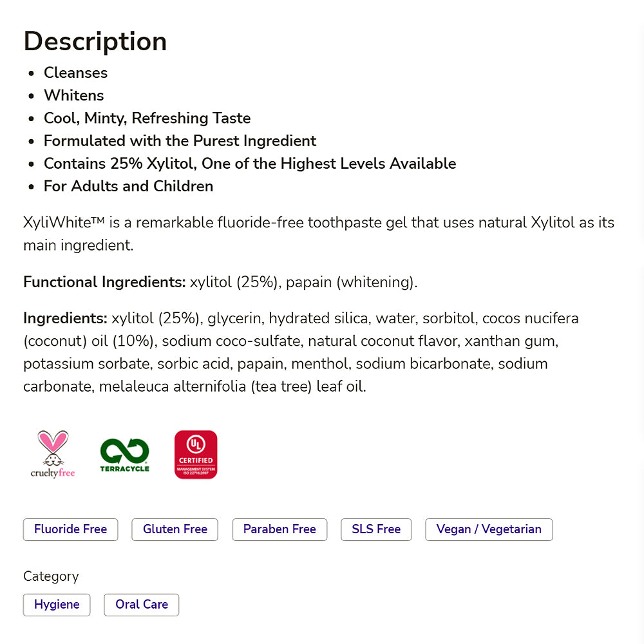Click the bold "Ingredients:" label
Viewport: 644px width, 644px height.
[65, 318]
